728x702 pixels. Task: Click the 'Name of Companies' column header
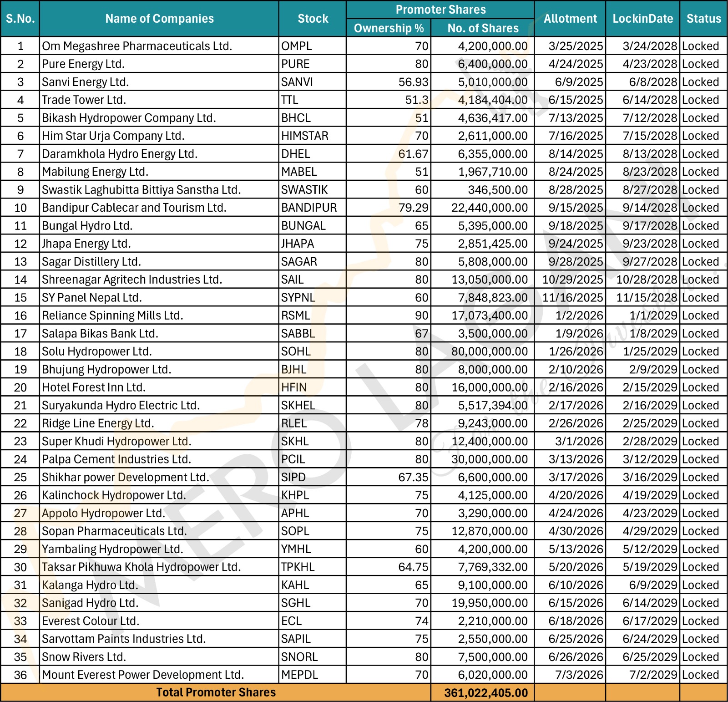tap(159, 19)
